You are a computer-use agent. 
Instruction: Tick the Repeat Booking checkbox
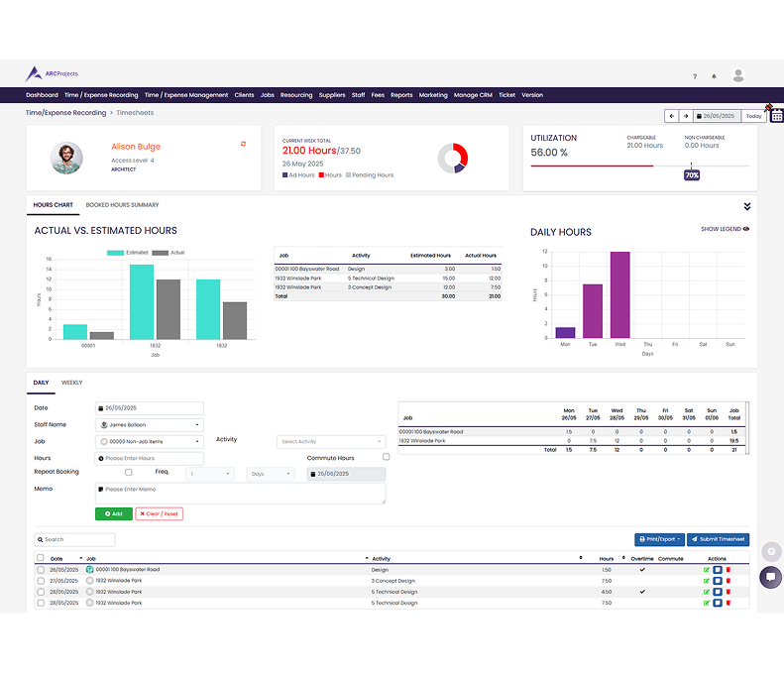128,473
